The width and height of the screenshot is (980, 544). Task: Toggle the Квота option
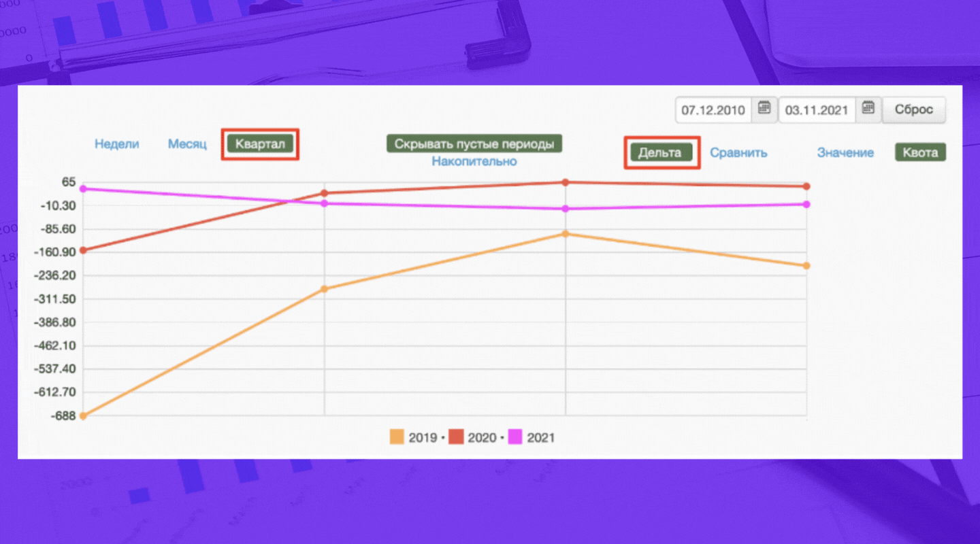(x=920, y=152)
